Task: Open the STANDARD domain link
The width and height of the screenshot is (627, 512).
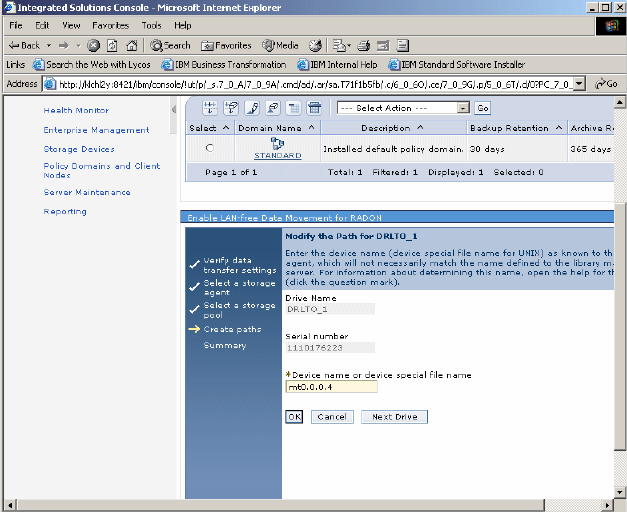Action: coord(278,156)
